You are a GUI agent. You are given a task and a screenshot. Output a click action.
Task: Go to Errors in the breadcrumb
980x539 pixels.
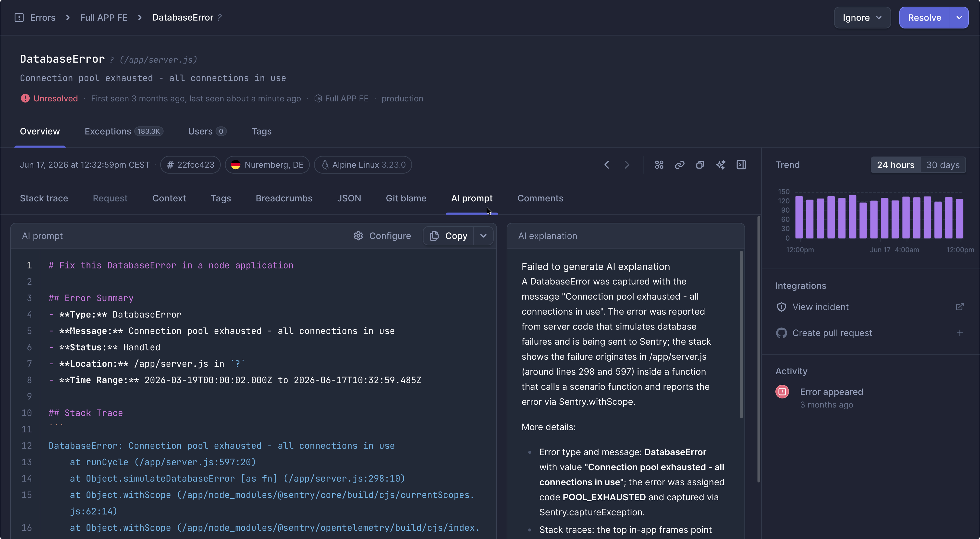tap(43, 17)
